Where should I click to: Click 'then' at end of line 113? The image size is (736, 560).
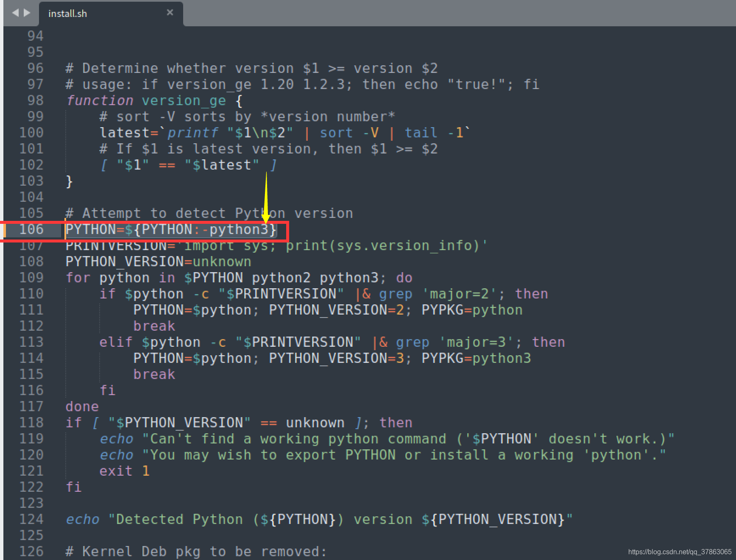(x=548, y=343)
